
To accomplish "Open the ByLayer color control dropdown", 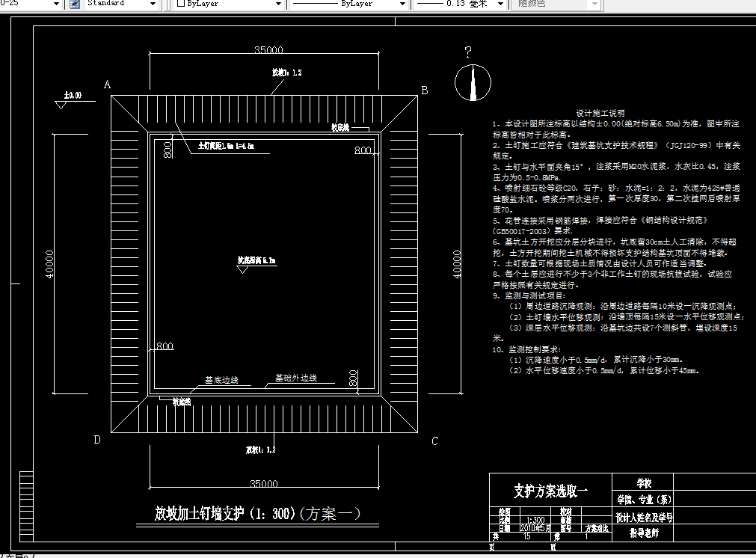I will pos(278,4).
